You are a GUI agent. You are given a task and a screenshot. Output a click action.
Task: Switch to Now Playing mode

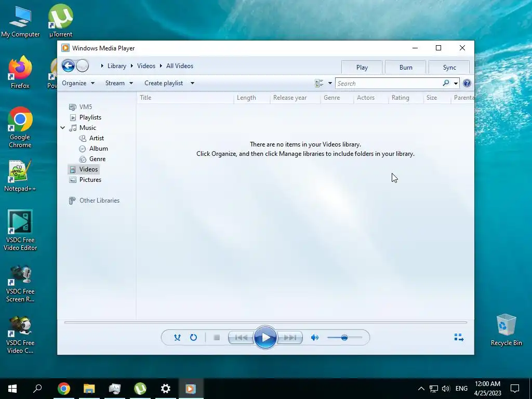459,337
